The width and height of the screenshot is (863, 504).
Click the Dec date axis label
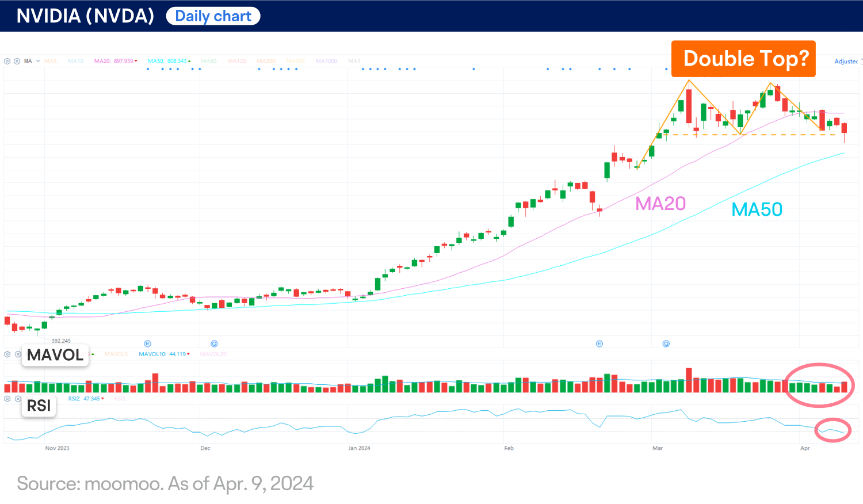tap(205, 448)
